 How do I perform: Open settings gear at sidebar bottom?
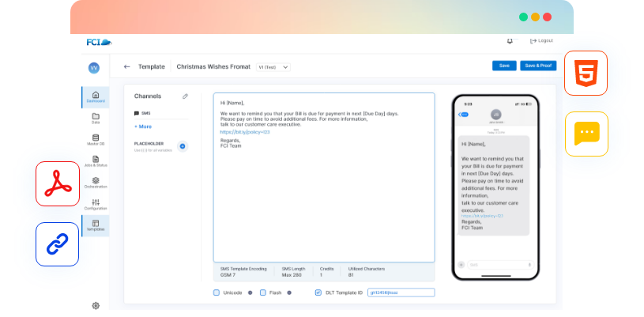point(96,305)
